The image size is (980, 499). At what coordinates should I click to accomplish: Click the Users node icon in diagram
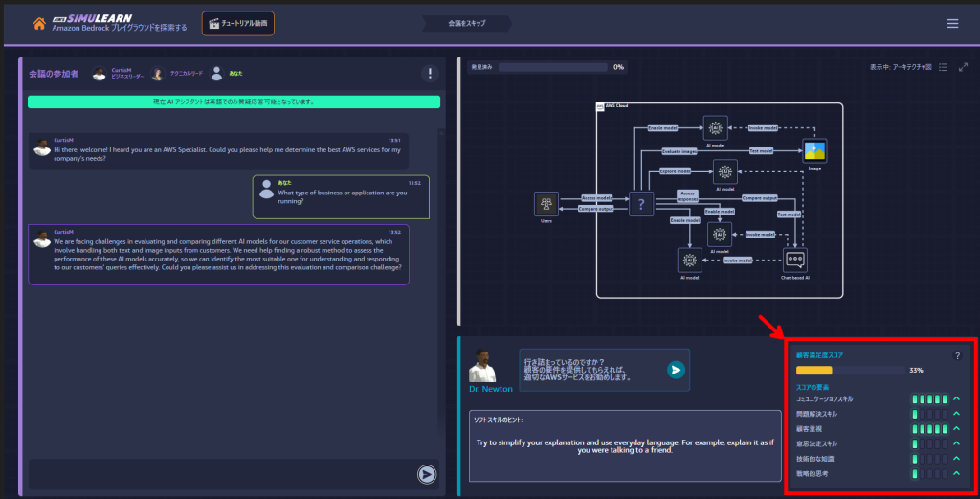546,204
